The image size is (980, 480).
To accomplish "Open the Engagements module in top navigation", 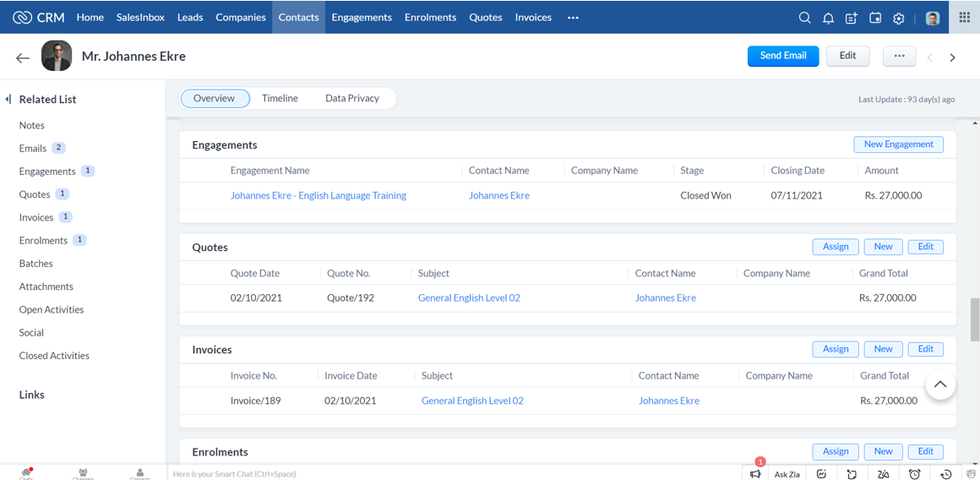I will (x=362, y=18).
